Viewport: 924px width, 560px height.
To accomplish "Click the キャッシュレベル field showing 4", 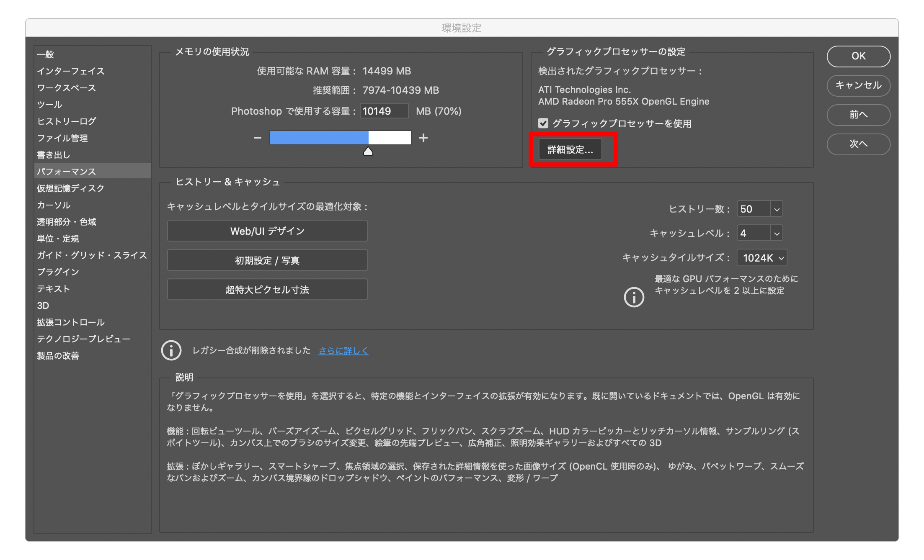I will click(x=754, y=233).
